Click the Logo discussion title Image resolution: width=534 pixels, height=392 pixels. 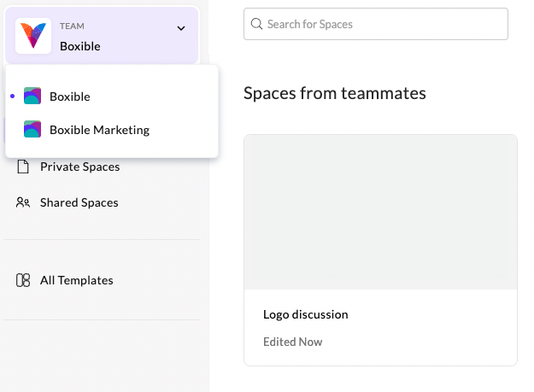[x=306, y=314]
